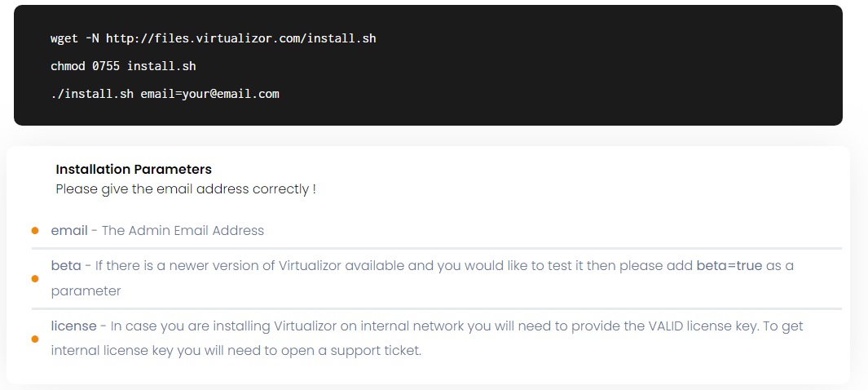Click the wget install.sh command line
Screen dimensions: 868x390
[x=213, y=39]
